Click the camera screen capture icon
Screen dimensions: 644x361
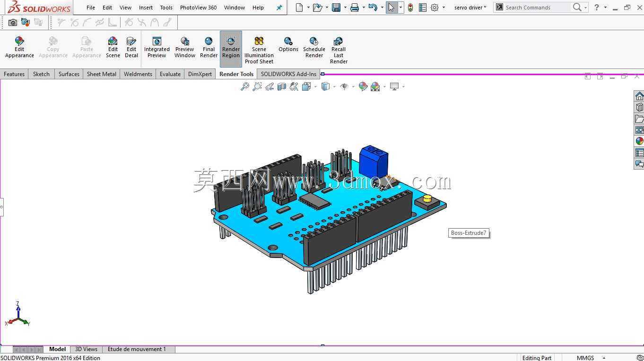[13, 22]
